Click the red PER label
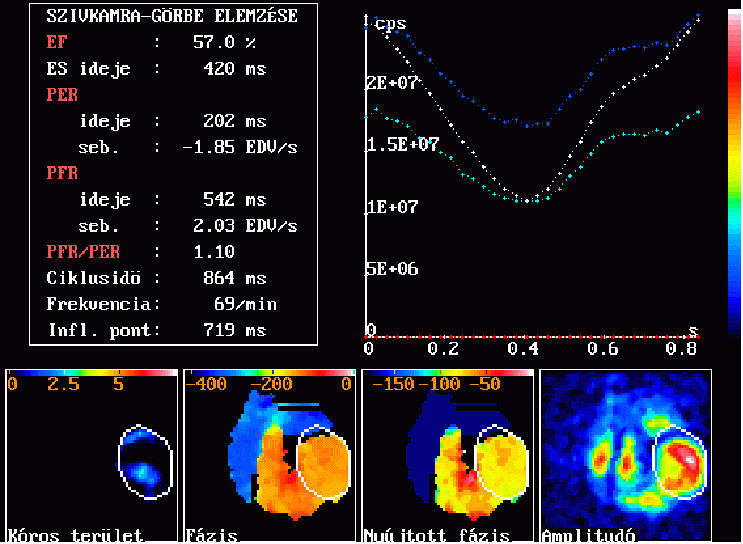The width and height of the screenshot is (743, 544). pyautogui.click(x=62, y=95)
